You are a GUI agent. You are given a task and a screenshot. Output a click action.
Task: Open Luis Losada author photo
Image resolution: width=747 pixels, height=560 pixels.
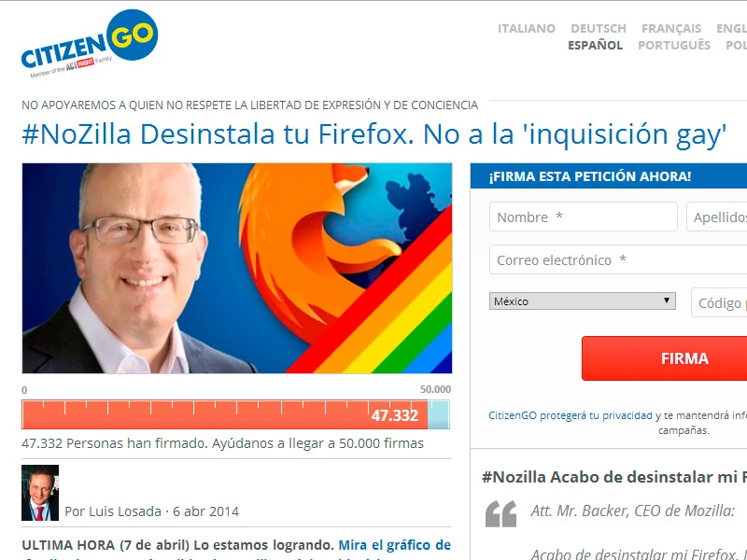point(40,493)
